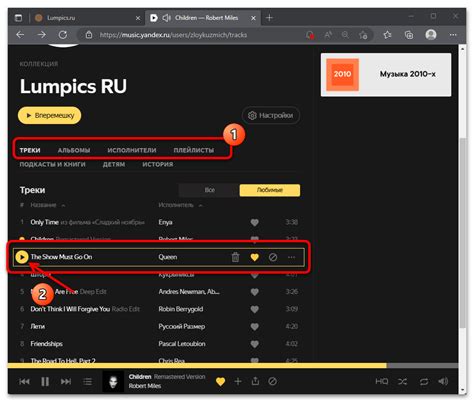The image size is (474, 402).
Task: Open a new browser tab
Action: [269, 18]
